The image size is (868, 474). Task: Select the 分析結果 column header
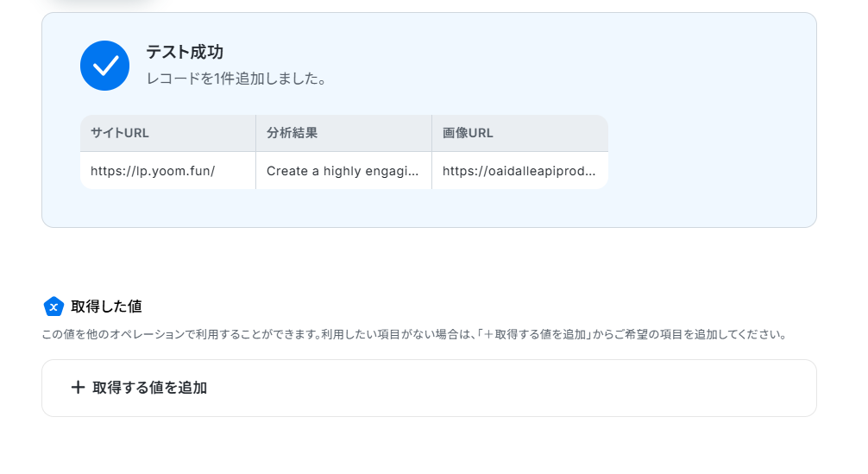tap(292, 133)
